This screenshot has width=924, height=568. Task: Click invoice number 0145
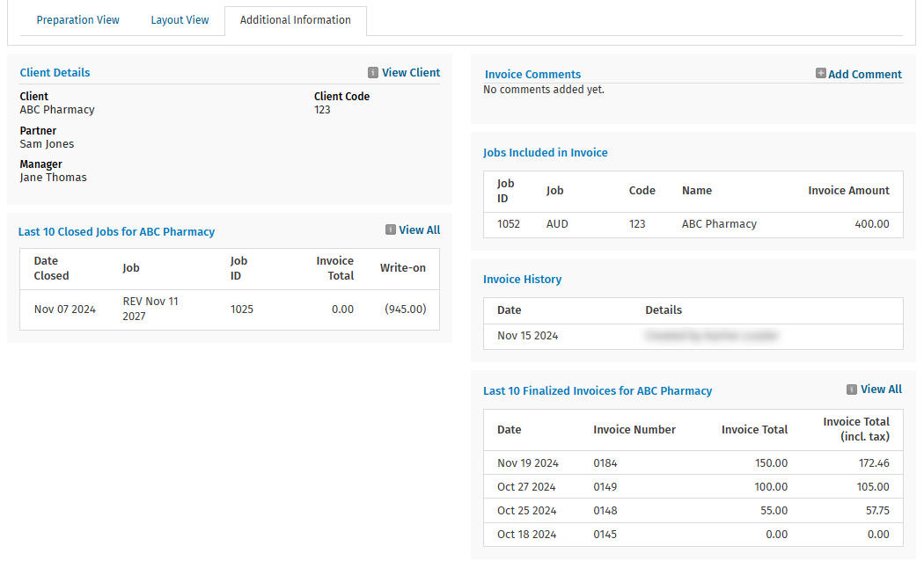point(605,535)
